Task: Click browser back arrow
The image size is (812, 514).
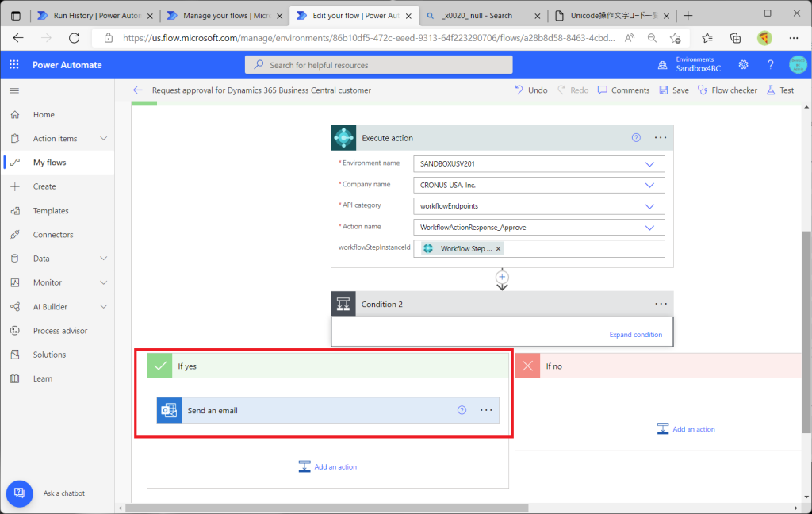Action: (x=18, y=38)
